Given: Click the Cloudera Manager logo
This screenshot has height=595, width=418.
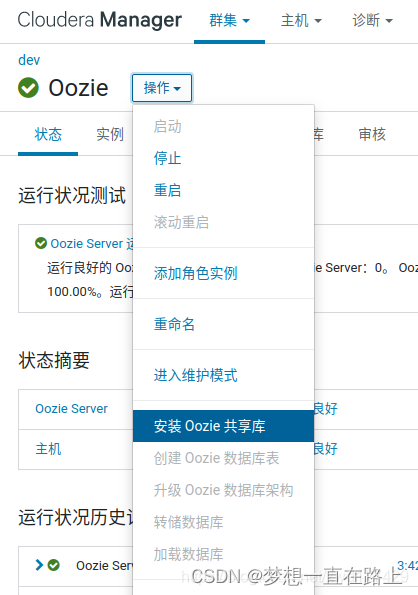Looking at the screenshot, I should coord(100,20).
